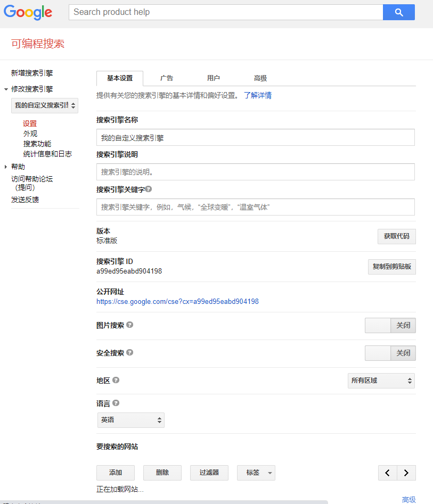Open the 所有区域 region dropdown
This screenshot has height=504, width=433.
(381, 381)
